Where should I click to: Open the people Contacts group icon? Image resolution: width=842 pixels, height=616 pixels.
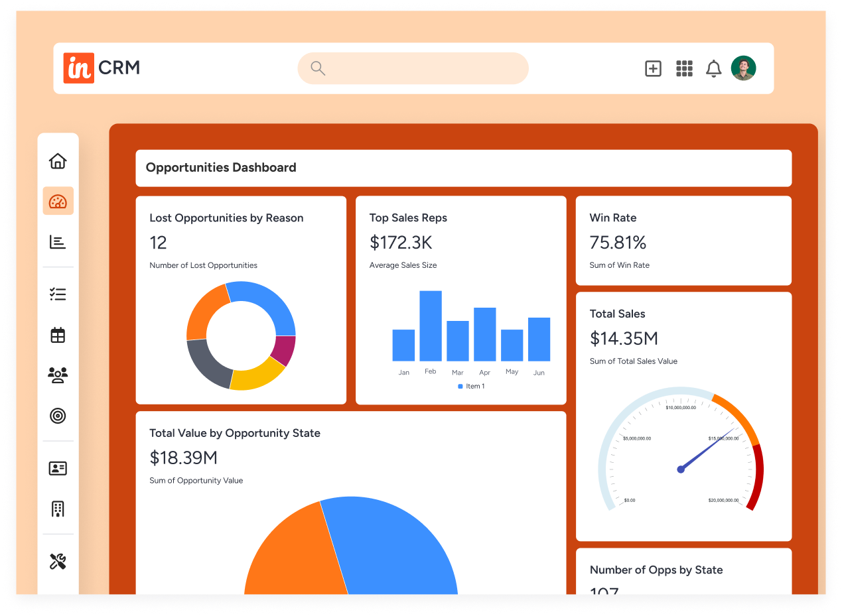58,375
